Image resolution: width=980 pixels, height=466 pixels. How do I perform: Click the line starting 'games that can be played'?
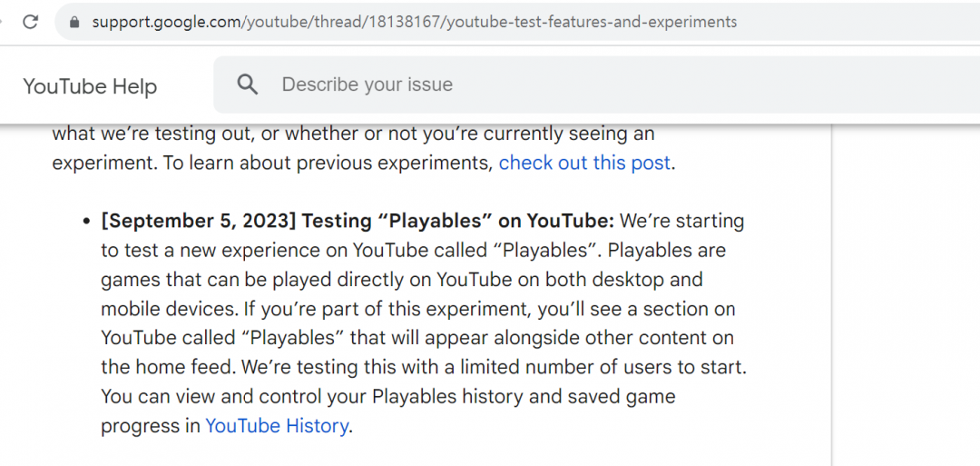401,280
